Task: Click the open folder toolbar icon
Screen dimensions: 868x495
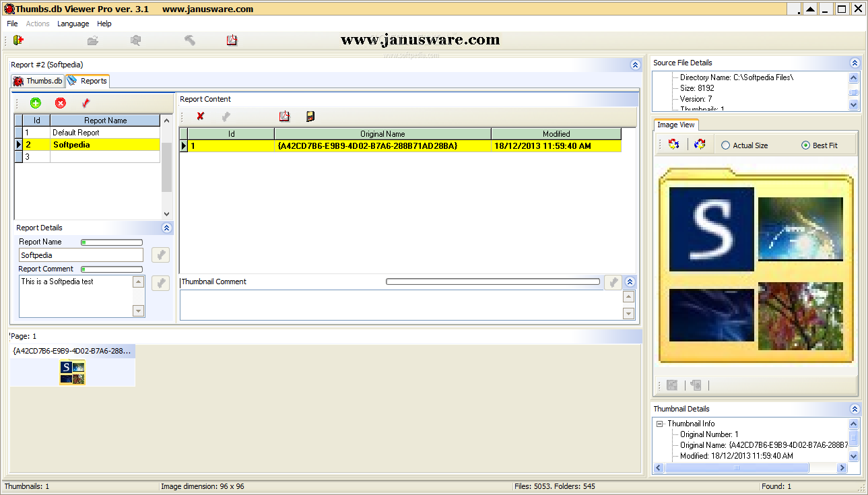Action: coord(93,40)
